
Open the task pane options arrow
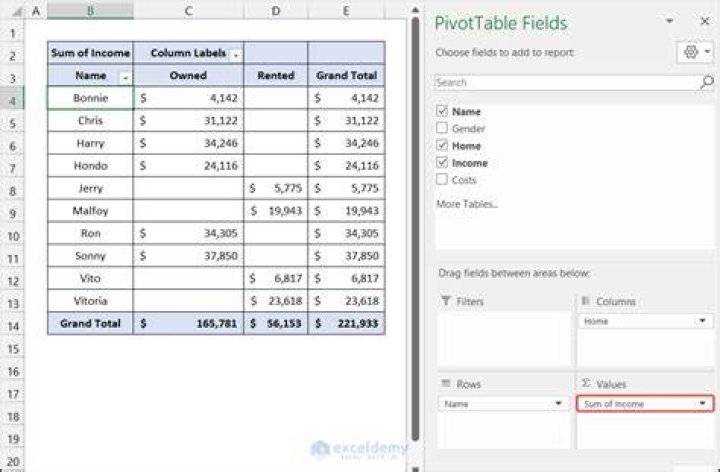pos(669,21)
